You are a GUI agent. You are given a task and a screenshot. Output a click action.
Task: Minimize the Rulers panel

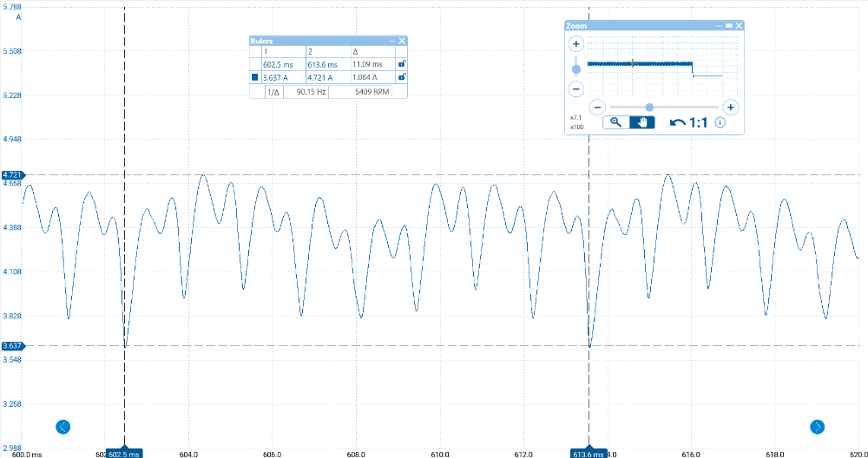click(x=391, y=41)
